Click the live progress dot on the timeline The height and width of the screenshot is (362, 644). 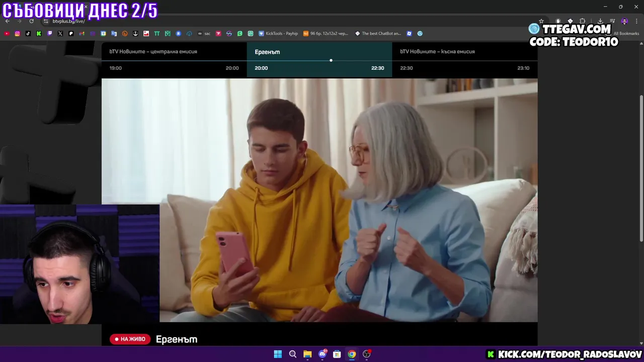pos(331,60)
